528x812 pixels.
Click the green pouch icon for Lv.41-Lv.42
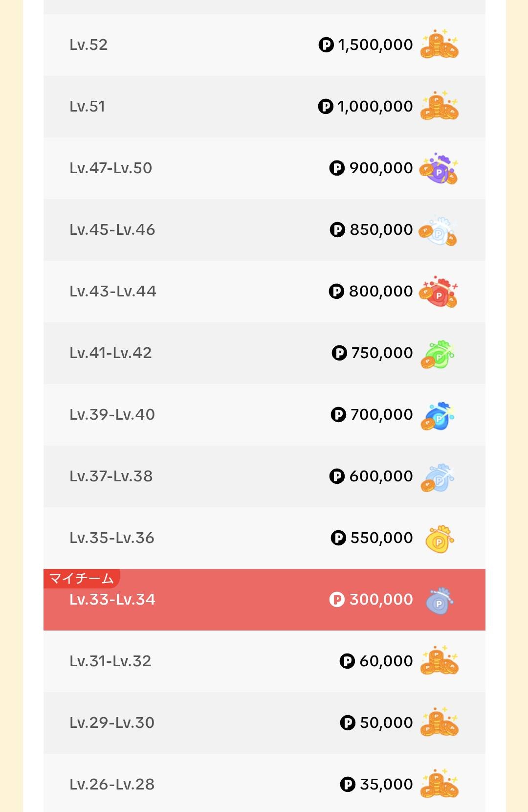(x=438, y=354)
